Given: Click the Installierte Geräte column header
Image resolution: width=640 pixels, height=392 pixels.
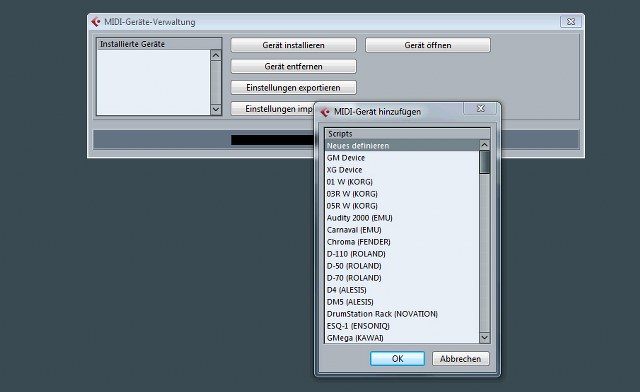Looking at the screenshot, I should pyautogui.click(x=159, y=44).
